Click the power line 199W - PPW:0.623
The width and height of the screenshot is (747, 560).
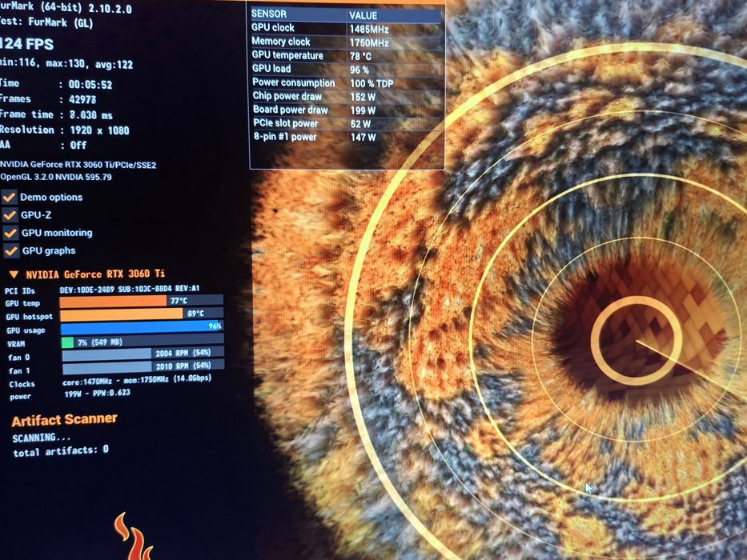click(97, 394)
